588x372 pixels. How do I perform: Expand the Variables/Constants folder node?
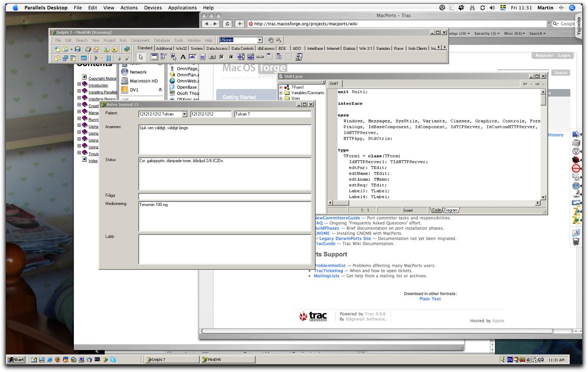coord(281,93)
